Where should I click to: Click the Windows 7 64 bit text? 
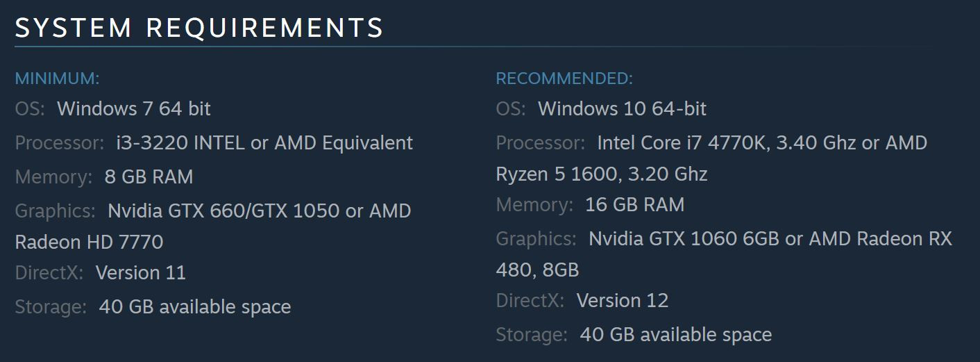coord(134,109)
